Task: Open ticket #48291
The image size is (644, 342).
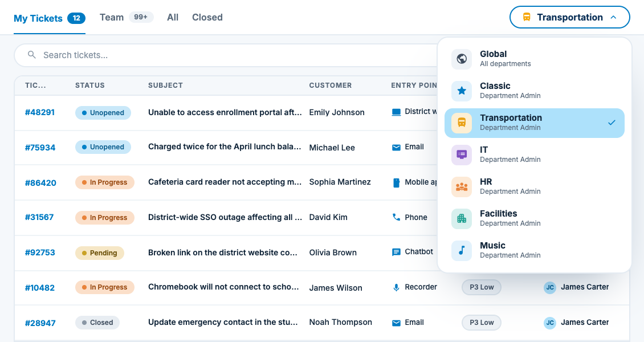Action: tap(40, 112)
